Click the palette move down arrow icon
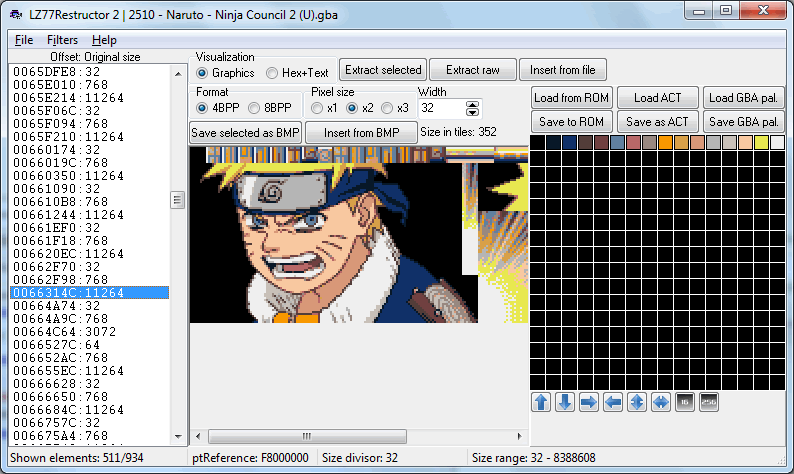794x474 pixels. coord(565,402)
